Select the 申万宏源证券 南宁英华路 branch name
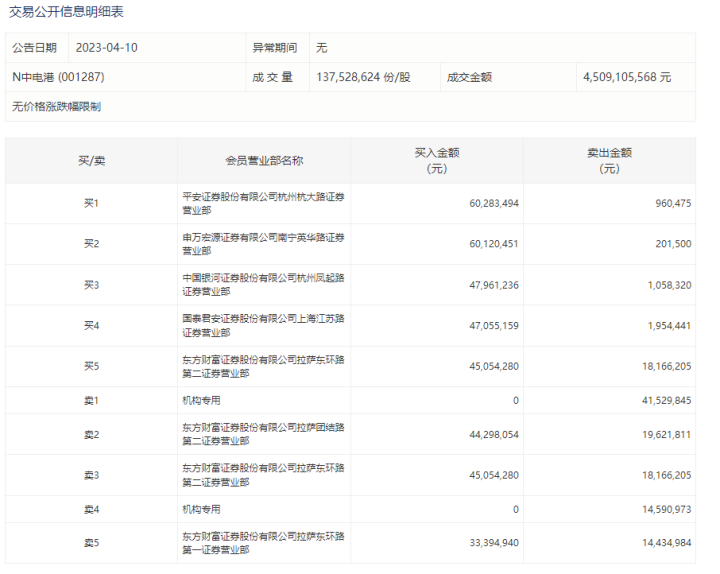 pos(264,244)
